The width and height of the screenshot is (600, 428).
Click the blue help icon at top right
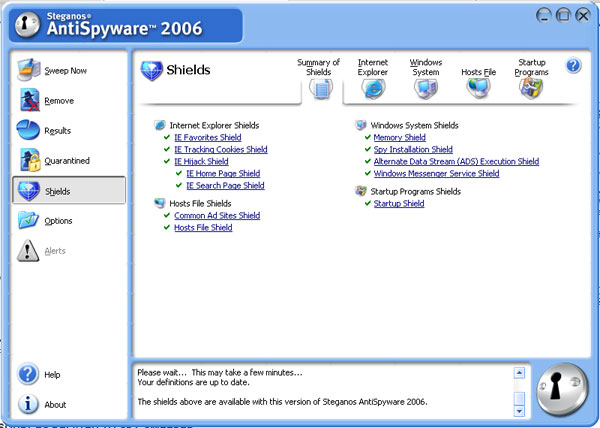[573, 66]
